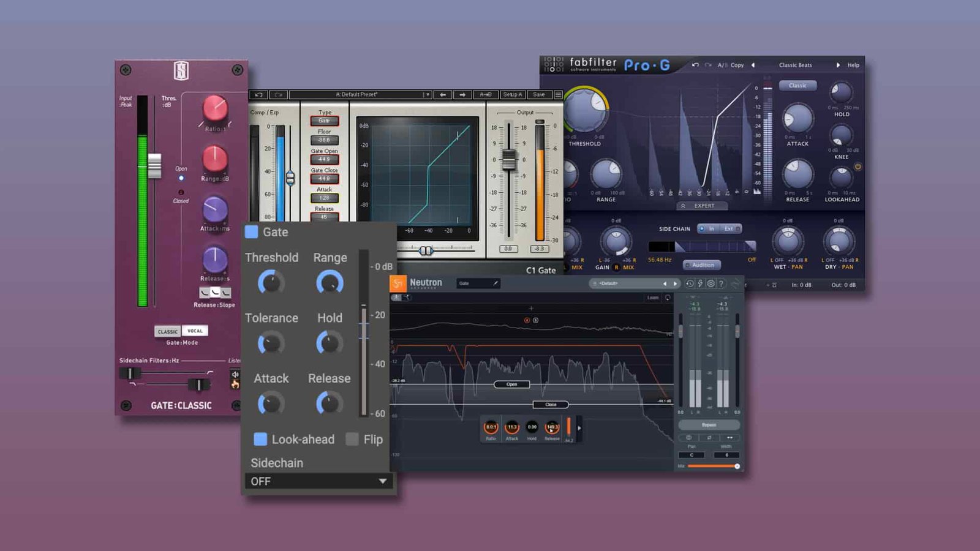Select previous preset in FabFilter Pro-G
Viewport: 980px width, 551px height.
(x=753, y=65)
